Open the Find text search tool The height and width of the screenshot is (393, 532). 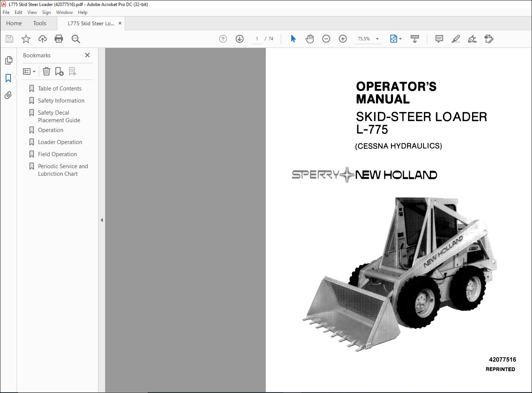click(76, 39)
